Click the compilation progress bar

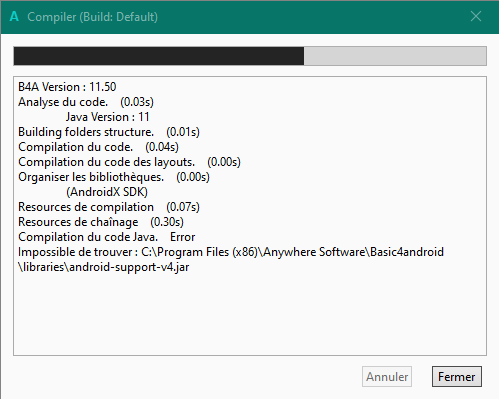tap(250, 56)
